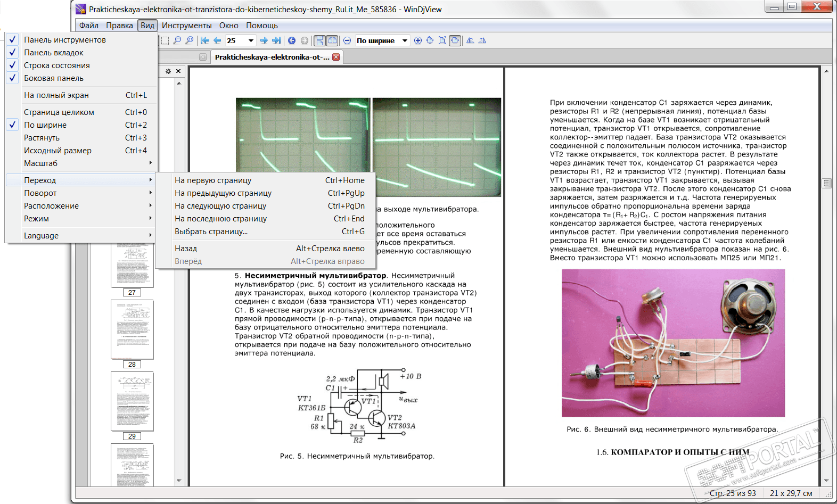This screenshot has width=837, height=504.
Task: Enable the facing pages layout icon
Action: [332, 40]
